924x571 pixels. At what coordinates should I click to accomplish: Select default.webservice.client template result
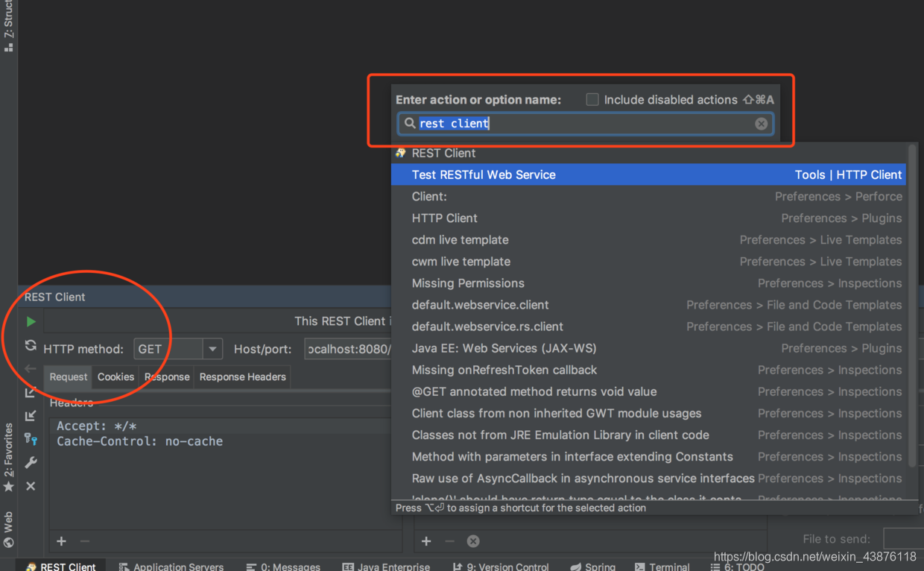tap(648, 304)
